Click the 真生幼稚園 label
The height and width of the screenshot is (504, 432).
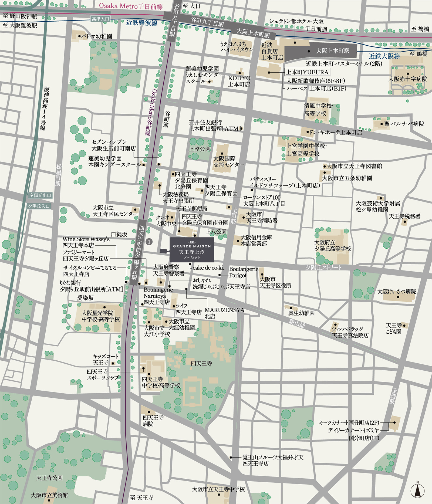click(301, 313)
